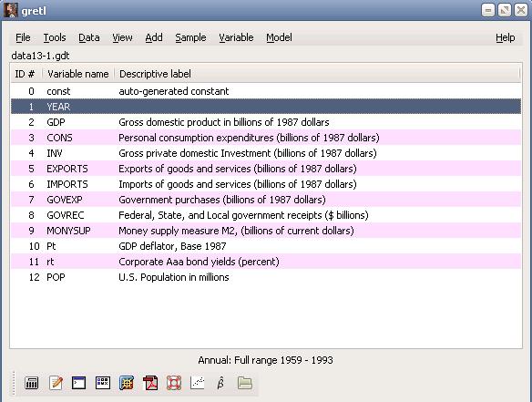Launch the gretl console icon
532x402 pixels.
tap(78, 383)
